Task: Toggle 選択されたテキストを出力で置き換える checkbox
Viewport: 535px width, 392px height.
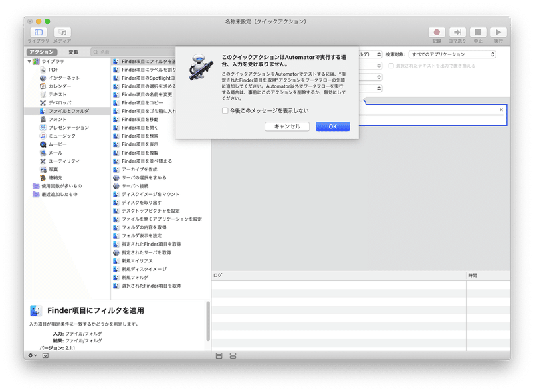Action: [391, 66]
